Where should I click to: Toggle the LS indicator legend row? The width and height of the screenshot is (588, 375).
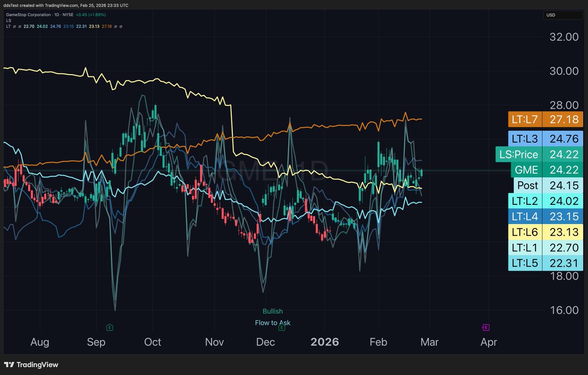pyautogui.click(x=8, y=21)
